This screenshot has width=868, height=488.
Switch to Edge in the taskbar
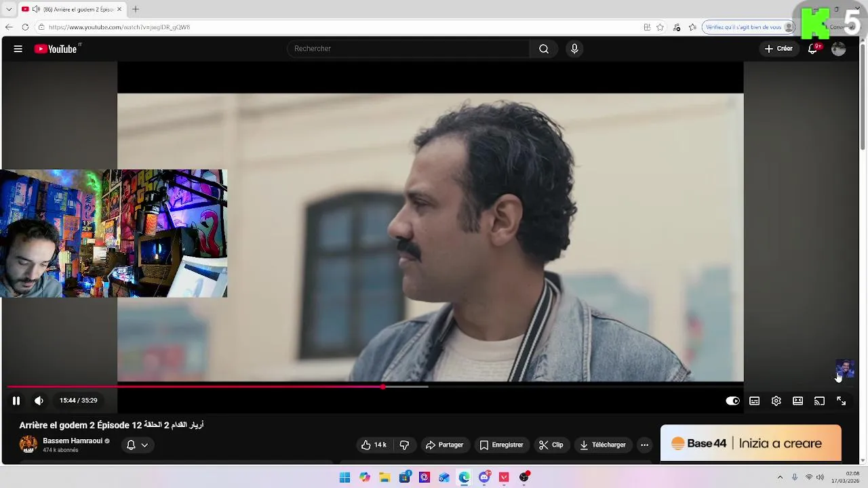pyautogui.click(x=464, y=477)
